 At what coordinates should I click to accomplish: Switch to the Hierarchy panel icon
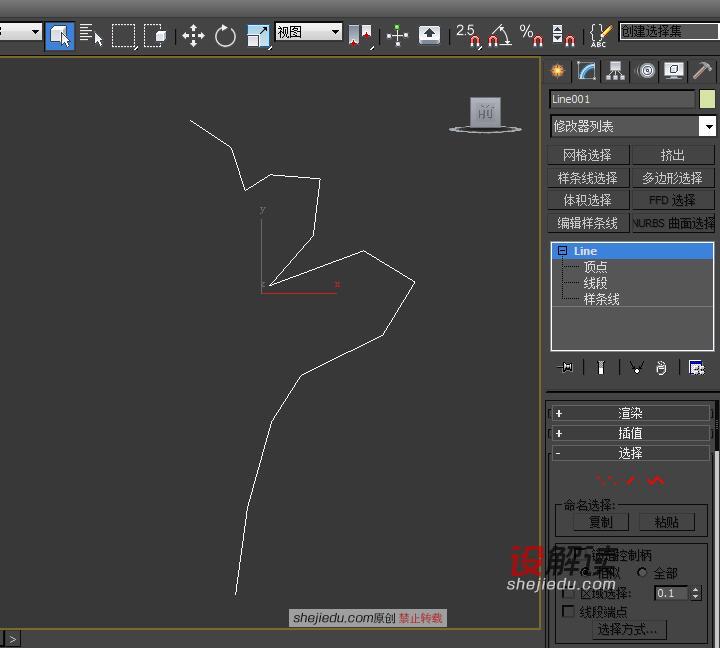tap(615, 71)
